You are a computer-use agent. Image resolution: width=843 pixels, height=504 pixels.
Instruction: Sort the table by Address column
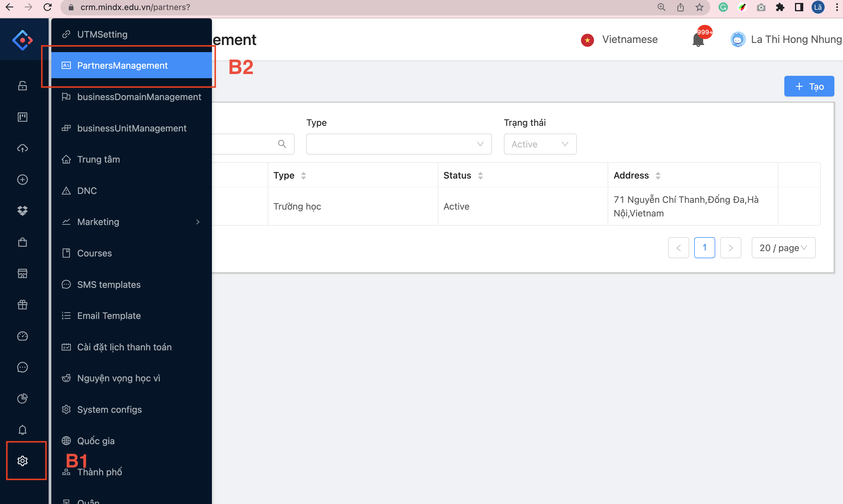pos(658,176)
